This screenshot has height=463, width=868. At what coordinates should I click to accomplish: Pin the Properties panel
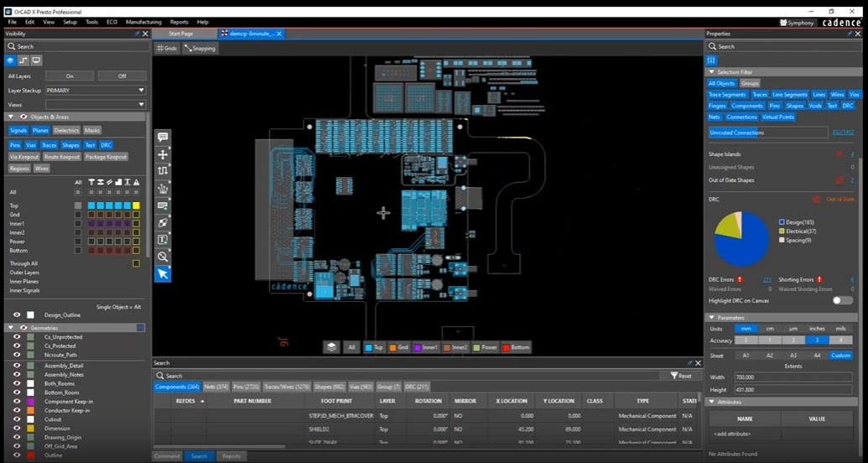(850, 34)
